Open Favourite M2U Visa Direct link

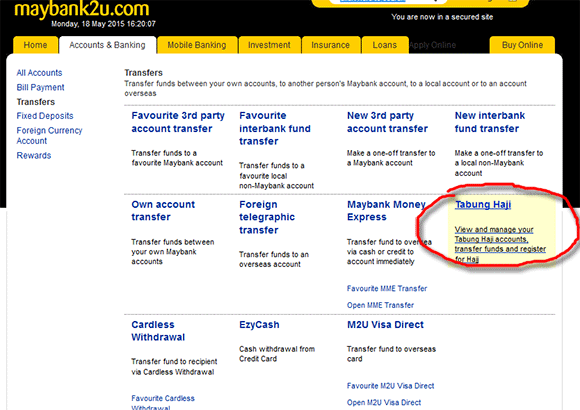pos(390,386)
